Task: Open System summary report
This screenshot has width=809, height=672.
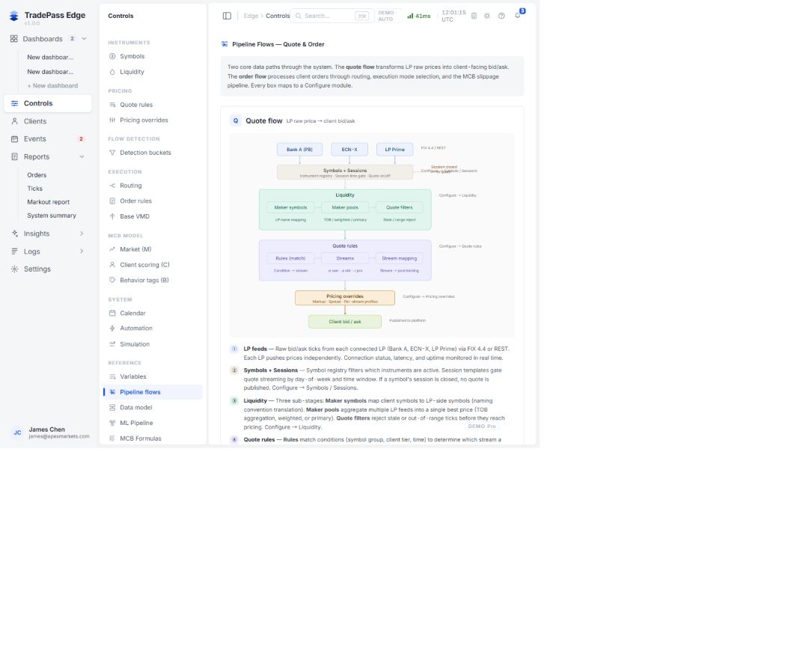Action: [x=52, y=216]
